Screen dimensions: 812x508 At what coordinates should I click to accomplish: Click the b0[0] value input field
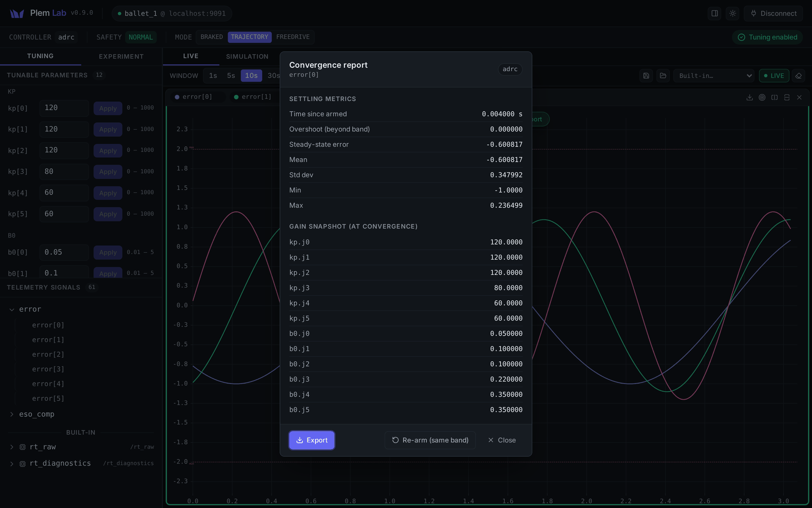(x=64, y=252)
